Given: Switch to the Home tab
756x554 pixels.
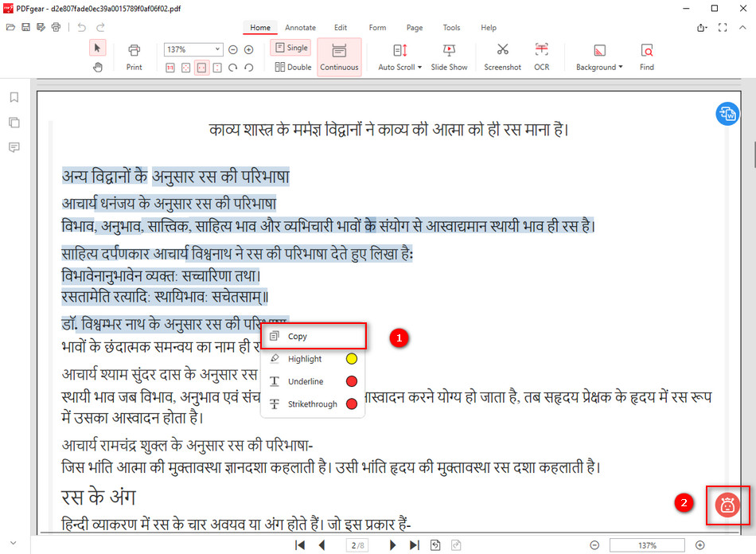Looking at the screenshot, I should click(x=260, y=28).
